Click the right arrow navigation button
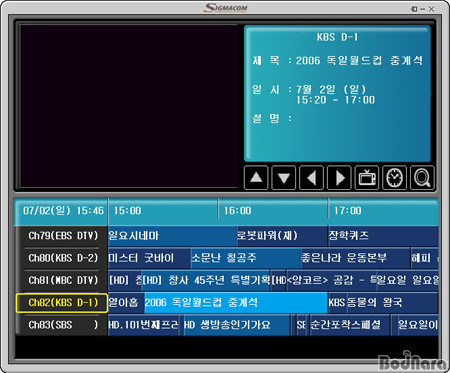 click(x=339, y=178)
